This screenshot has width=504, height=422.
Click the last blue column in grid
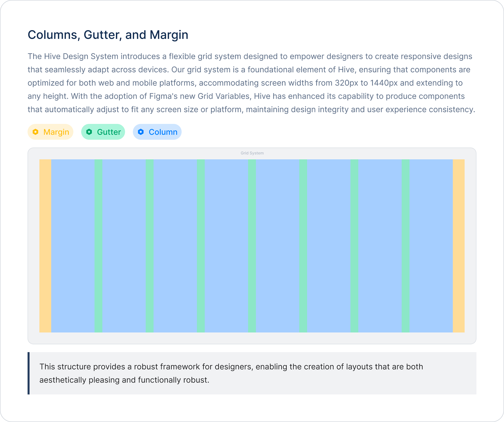[431, 246]
